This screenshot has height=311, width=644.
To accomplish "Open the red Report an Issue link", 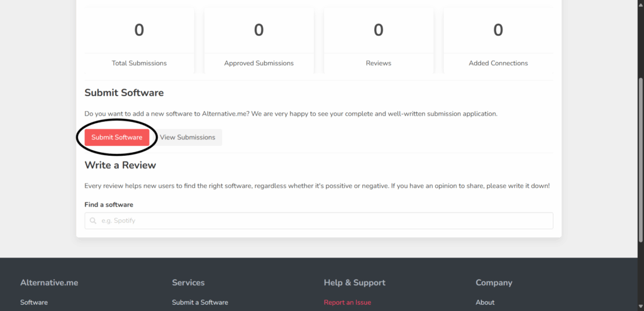I will (347, 302).
